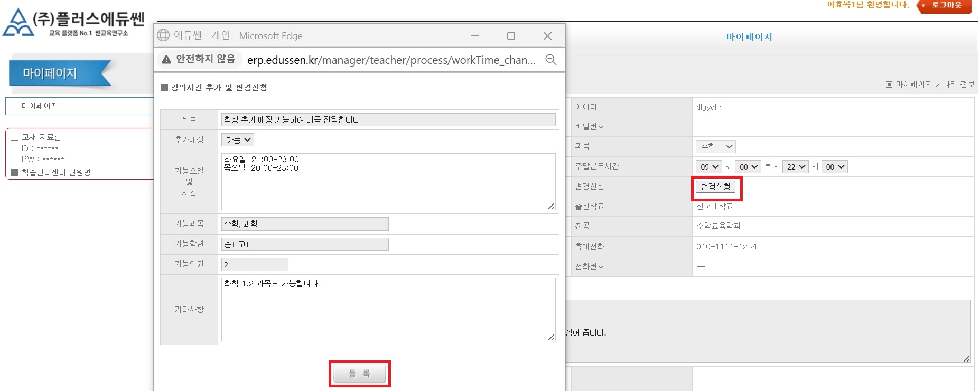
Task: Open the 추가배정 가능 dropdown
Action: point(238,140)
